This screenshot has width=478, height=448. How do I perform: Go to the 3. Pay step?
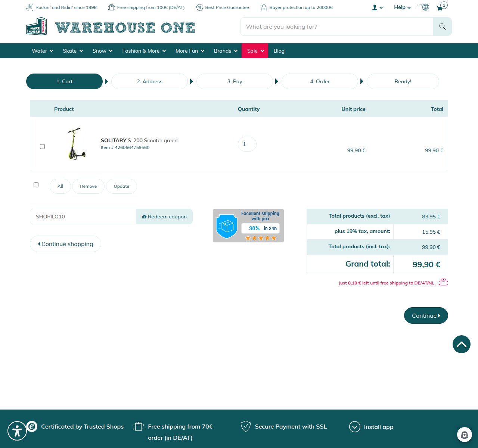[x=235, y=81]
